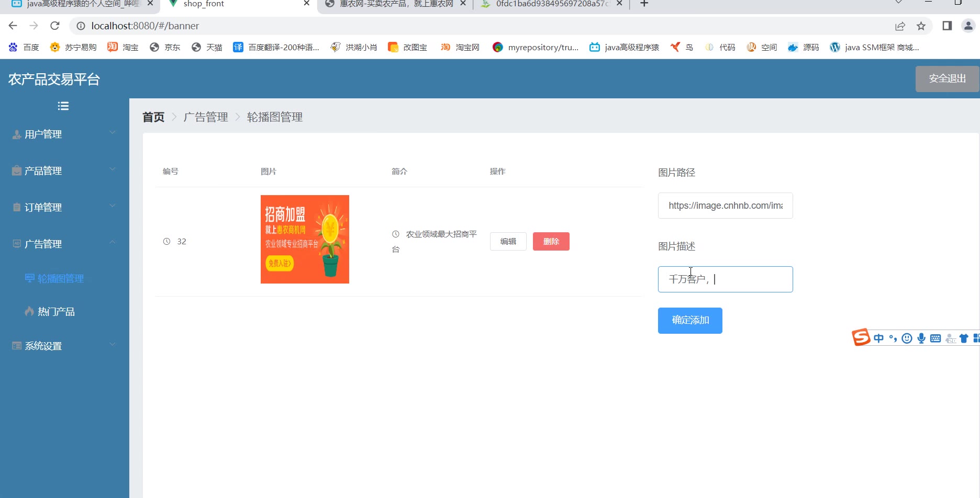The height and width of the screenshot is (498, 980).
Task: Click the 热门产品 flame icon
Action: [29, 311]
